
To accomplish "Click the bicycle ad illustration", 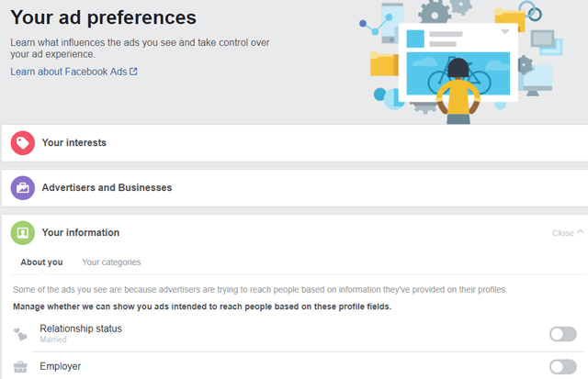I will [458, 73].
